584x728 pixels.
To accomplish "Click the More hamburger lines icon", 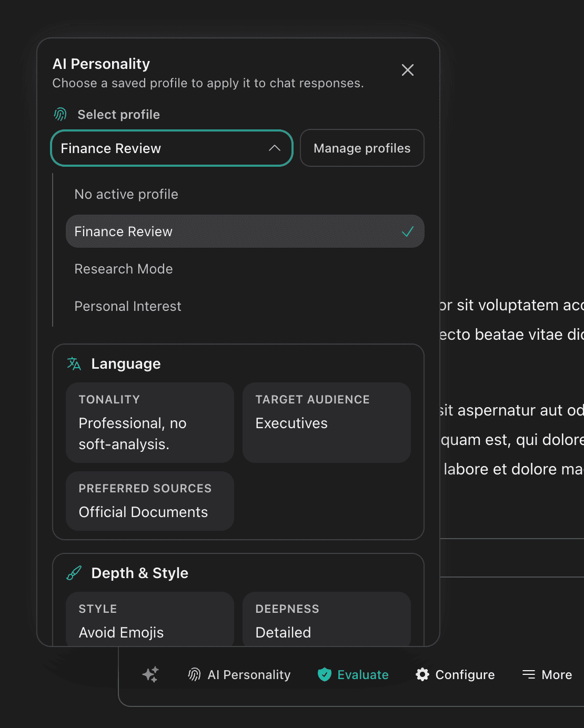I will tap(529, 674).
